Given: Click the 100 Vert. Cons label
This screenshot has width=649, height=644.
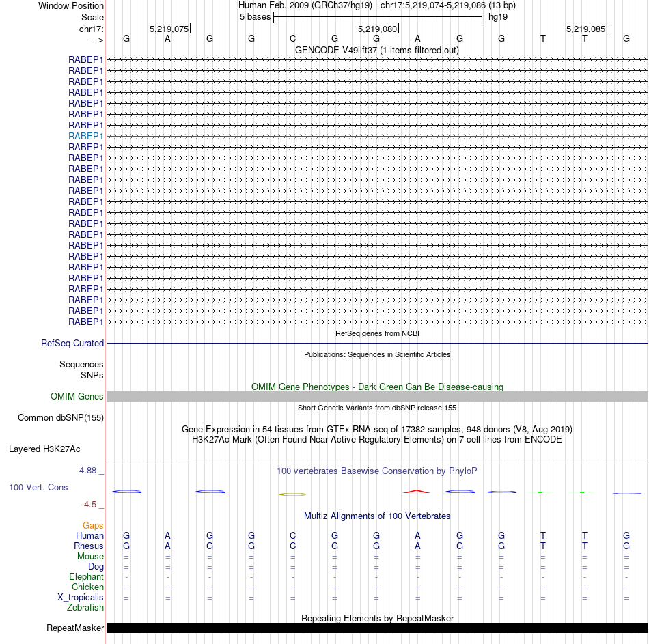Looking at the screenshot, I should tap(38, 487).
